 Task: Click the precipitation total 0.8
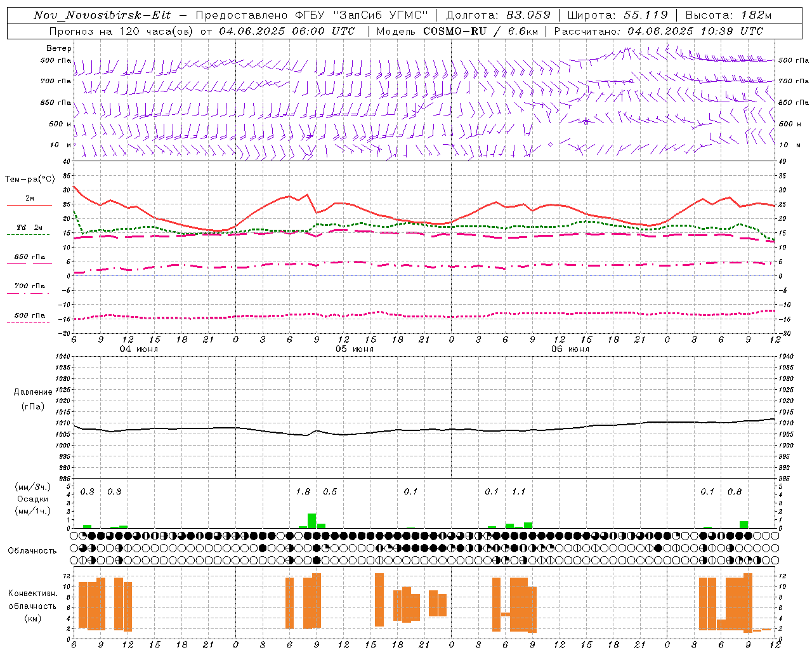point(734,491)
